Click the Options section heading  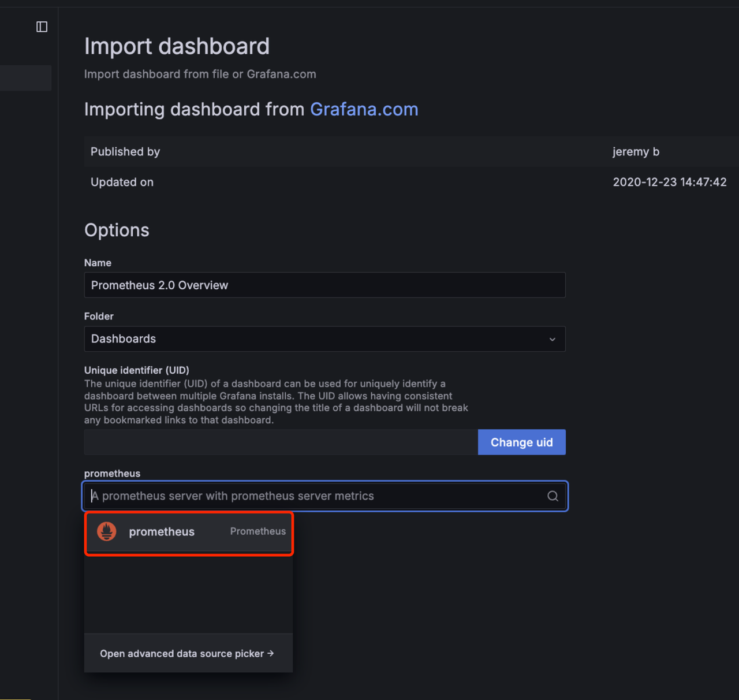click(x=117, y=230)
